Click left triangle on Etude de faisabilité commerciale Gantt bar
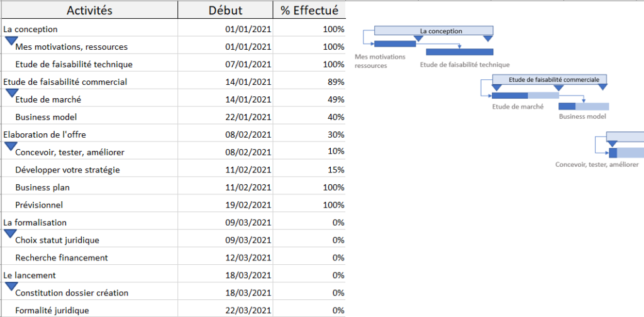This screenshot has width=644, height=317. click(496, 87)
